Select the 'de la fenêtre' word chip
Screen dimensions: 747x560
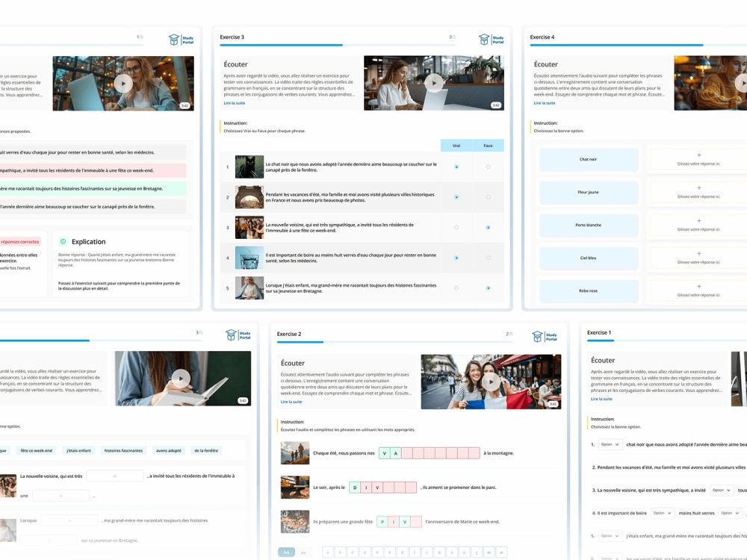tap(206, 450)
